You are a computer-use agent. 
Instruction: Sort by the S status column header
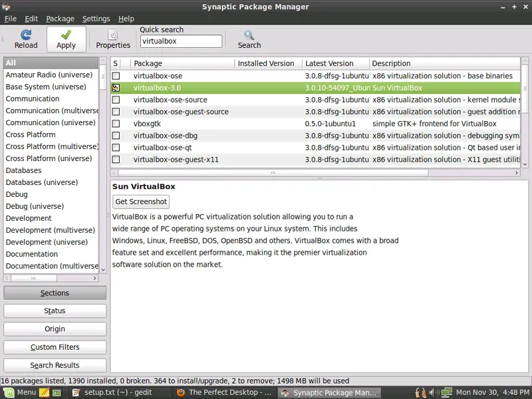(115, 63)
